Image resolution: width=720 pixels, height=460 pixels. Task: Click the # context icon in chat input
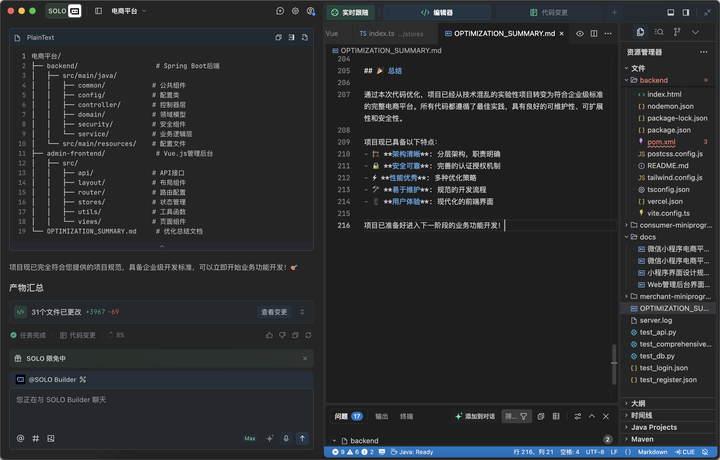[x=36, y=438]
